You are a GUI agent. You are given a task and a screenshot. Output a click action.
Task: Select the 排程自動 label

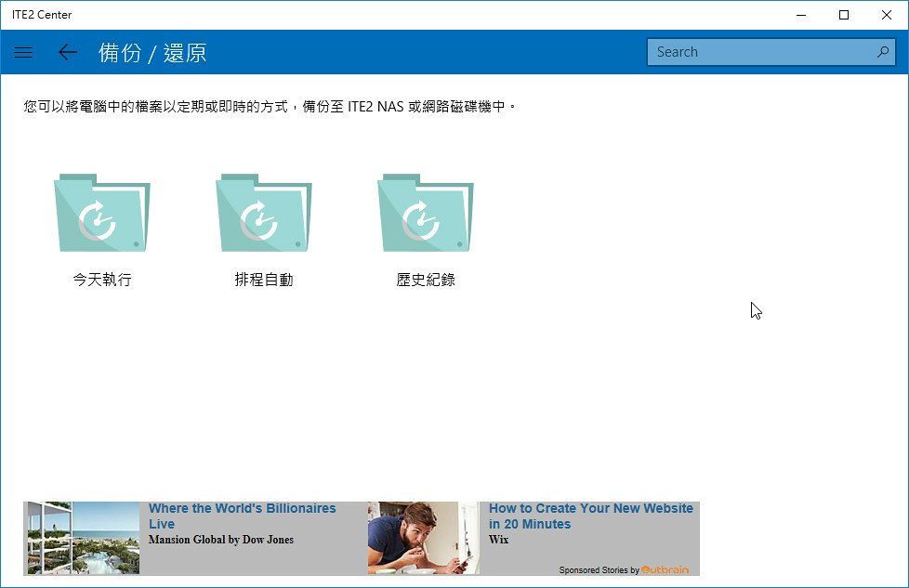[264, 280]
